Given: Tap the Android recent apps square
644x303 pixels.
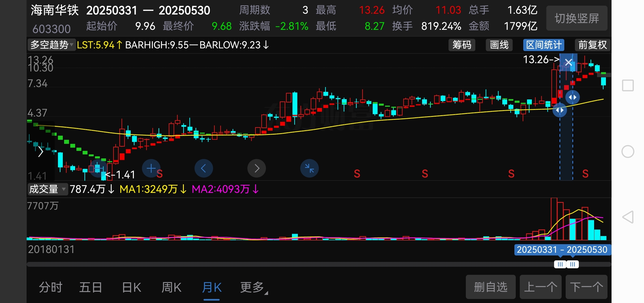Looking at the screenshot, I should (628, 85).
